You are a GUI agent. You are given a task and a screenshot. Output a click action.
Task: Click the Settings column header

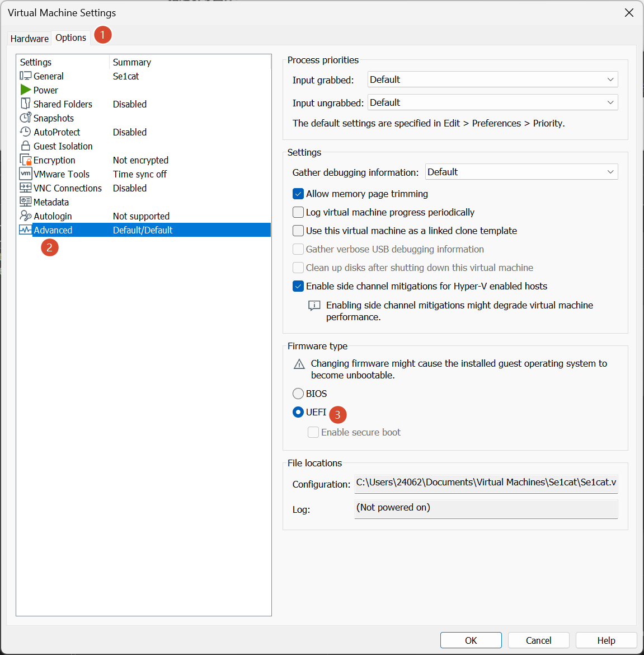pyautogui.click(x=35, y=62)
